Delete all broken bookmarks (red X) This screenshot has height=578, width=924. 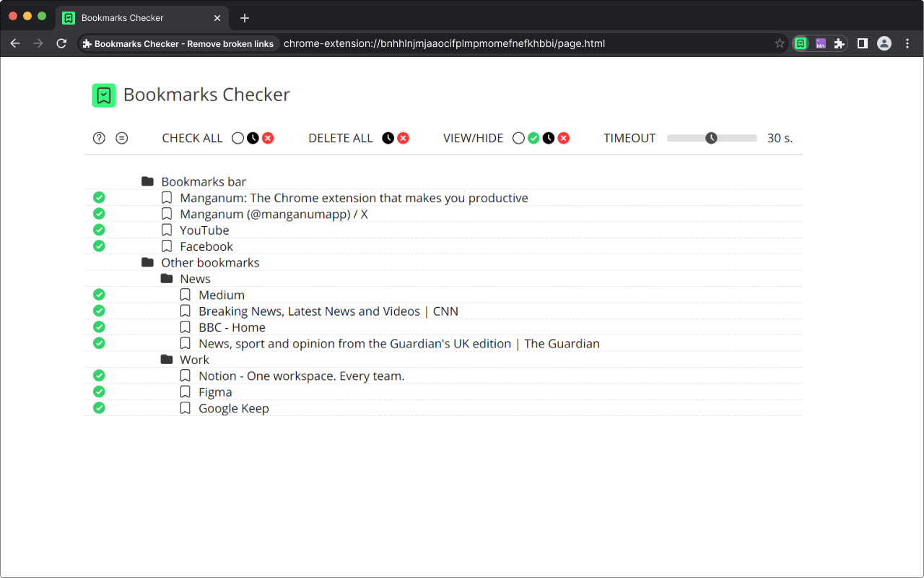tap(403, 138)
